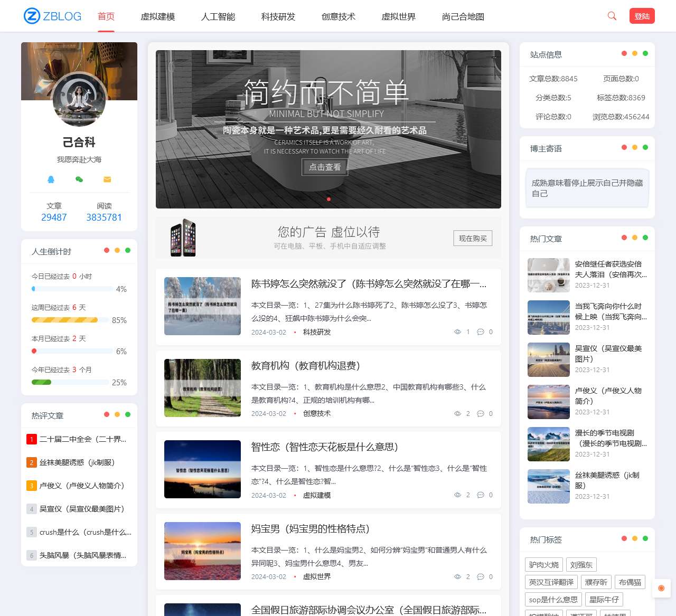The height and width of the screenshot is (616, 676).
Task: Open hot-comment item 吴宣仪（吴宣仪最美图片）
Action: [x=82, y=509]
